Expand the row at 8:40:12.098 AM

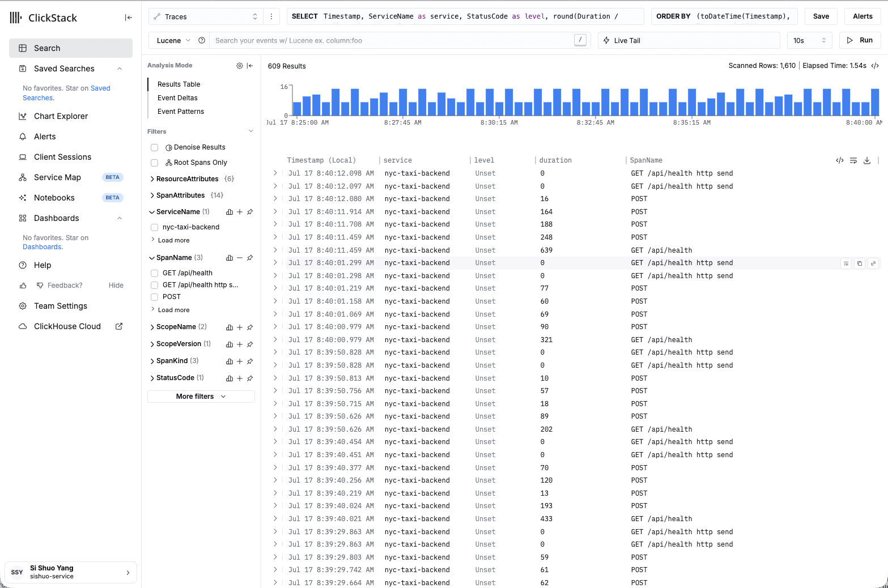click(275, 173)
